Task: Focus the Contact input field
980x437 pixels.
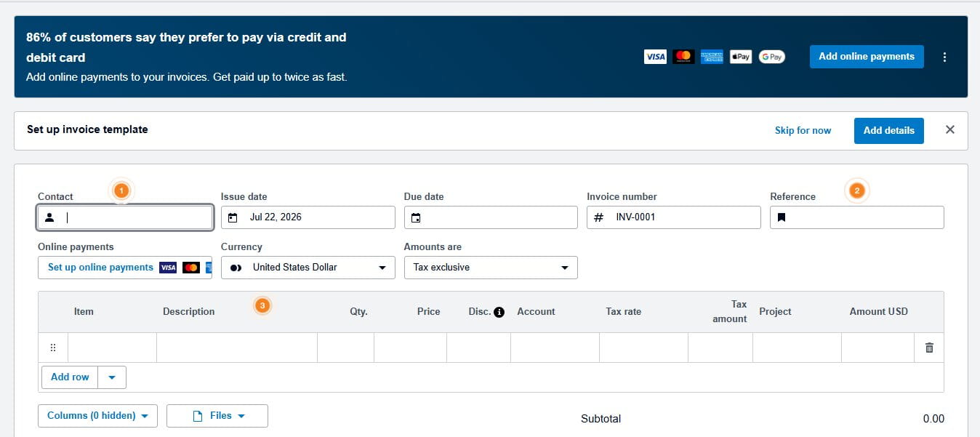Action: click(x=125, y=217)
